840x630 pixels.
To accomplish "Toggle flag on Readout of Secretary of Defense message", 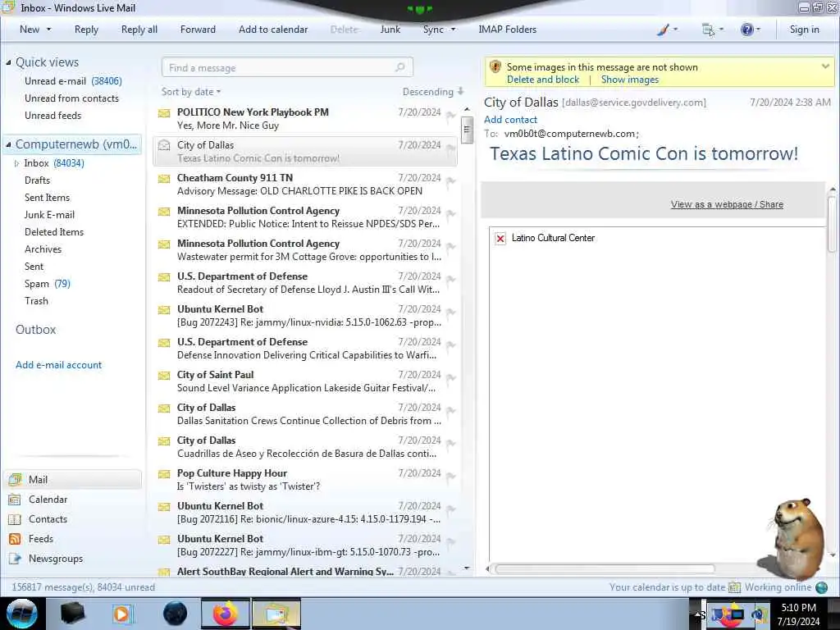I will tap(450, 279).
